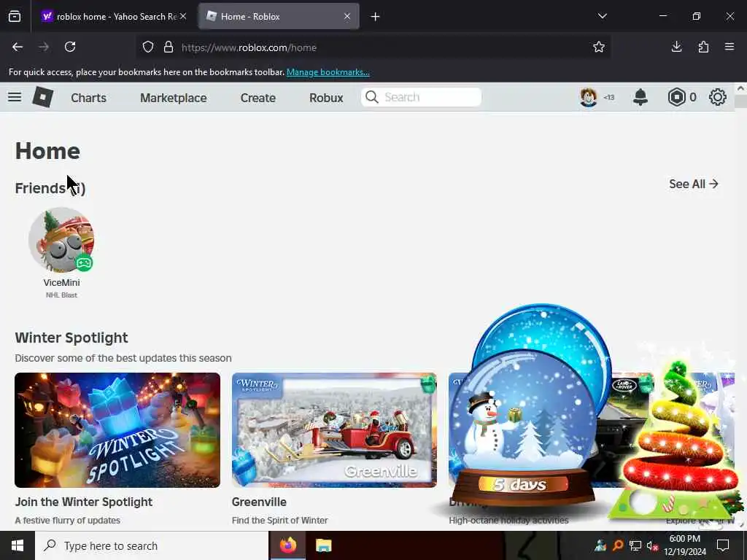747x560 pixels.
Task: Click the Roblox logo icon
Action: [42, 97]
